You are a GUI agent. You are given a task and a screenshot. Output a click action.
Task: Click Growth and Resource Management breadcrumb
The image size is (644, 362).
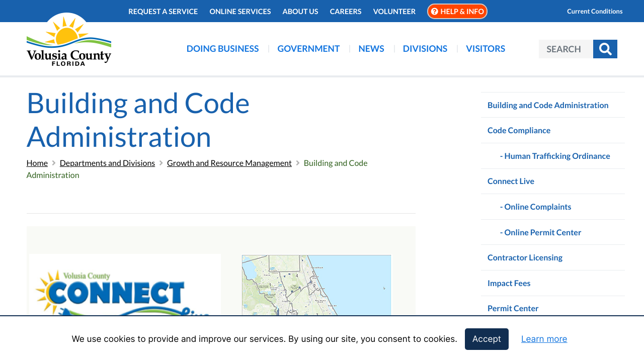229,163
